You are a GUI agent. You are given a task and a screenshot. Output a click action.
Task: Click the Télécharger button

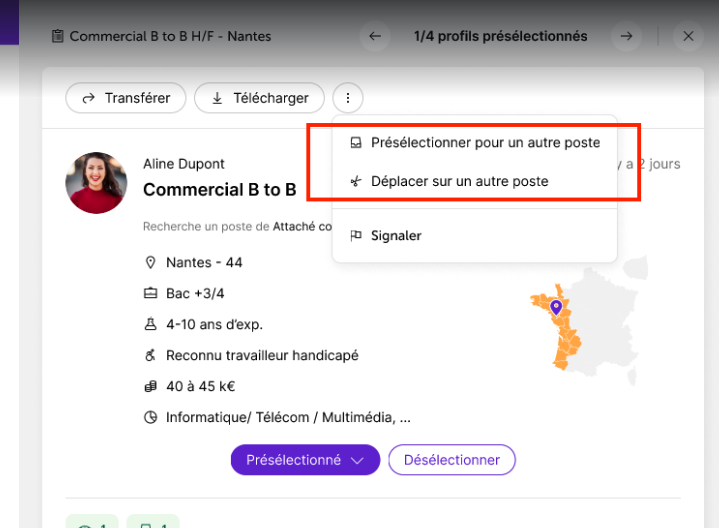coord(260,98)
